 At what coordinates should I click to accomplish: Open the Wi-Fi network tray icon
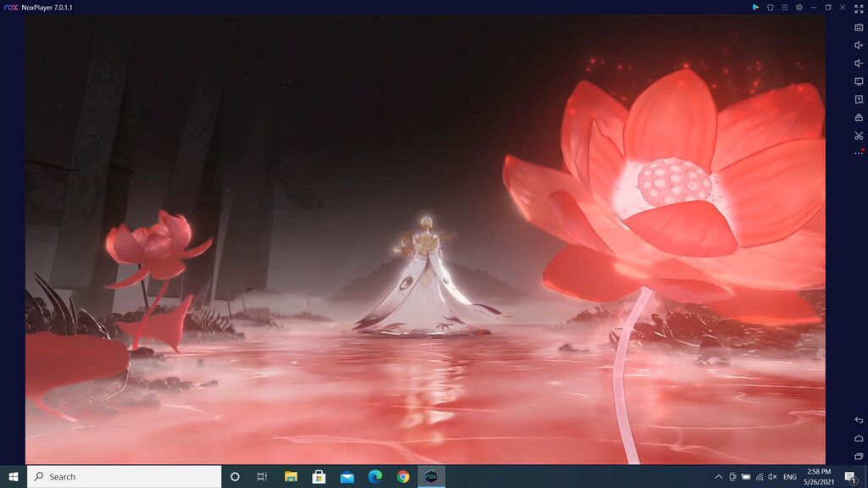click(x=759, y=476)
